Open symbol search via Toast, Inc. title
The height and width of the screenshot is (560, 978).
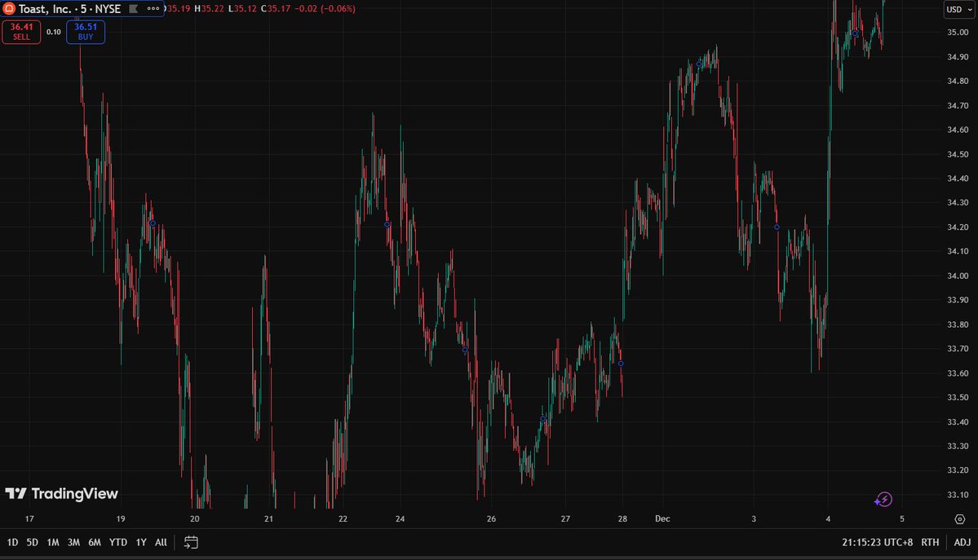[x=69, y=9]
